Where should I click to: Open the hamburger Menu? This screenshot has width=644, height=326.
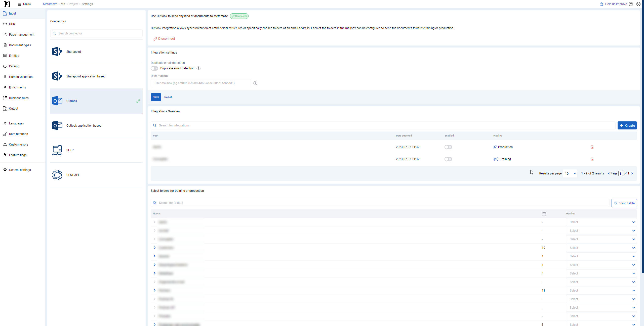pyautogui.click(x=24, y=4)
